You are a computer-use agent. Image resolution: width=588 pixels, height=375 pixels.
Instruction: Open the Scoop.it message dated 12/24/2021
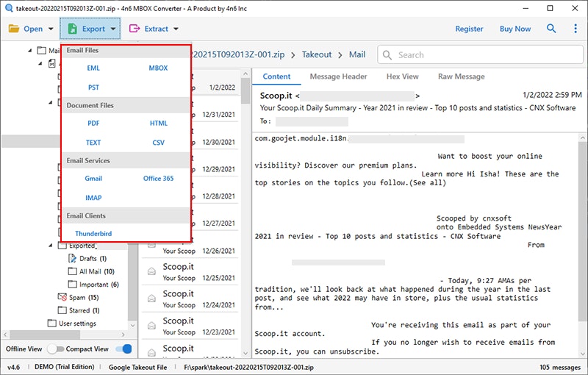click(x=190, y=299)
